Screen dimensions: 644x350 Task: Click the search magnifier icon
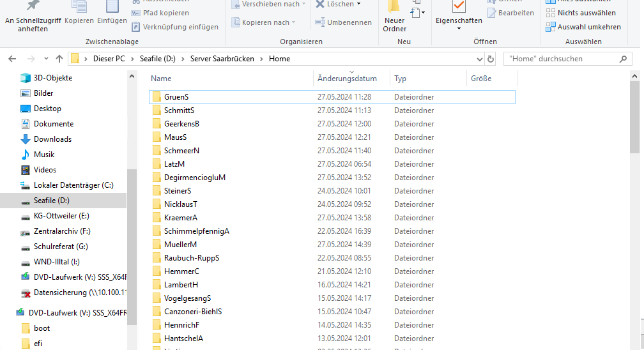623,59
